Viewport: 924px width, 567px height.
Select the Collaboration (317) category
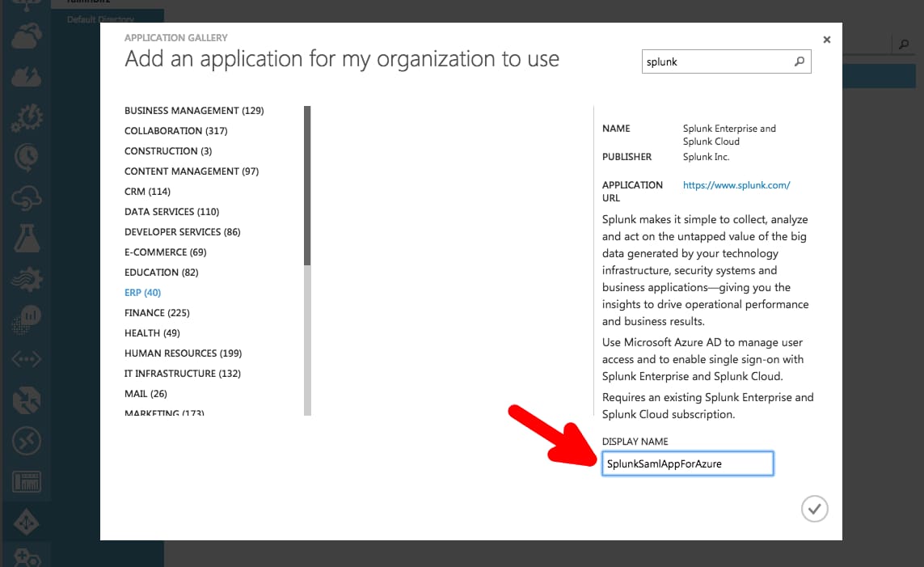(175, 130)
